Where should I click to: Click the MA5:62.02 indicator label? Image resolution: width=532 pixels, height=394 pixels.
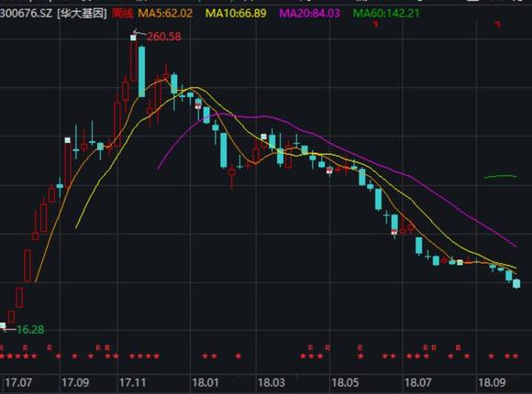coord(165,14)
